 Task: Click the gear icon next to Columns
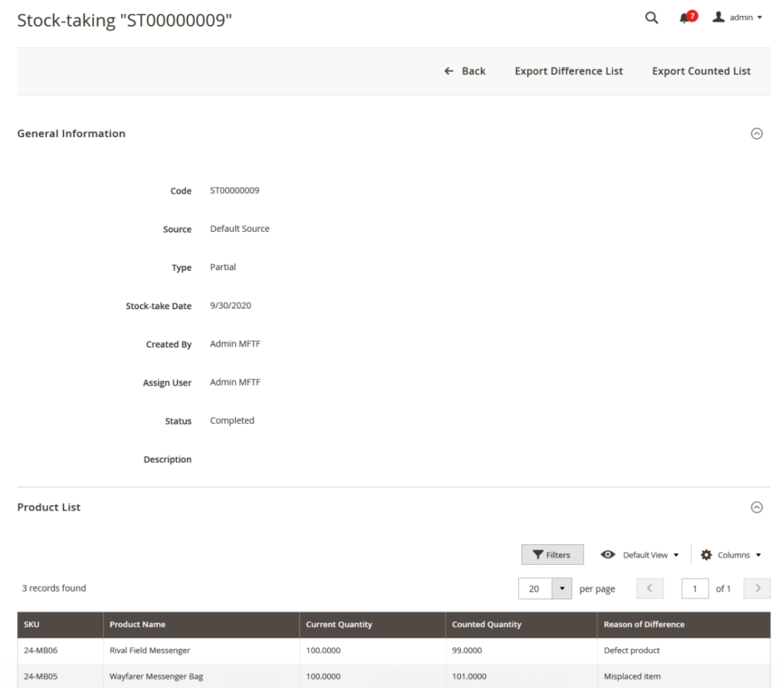coord(706,554)
